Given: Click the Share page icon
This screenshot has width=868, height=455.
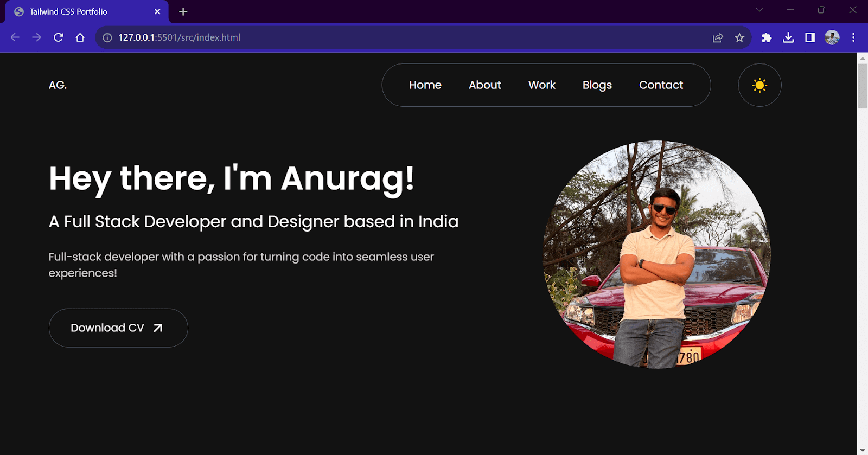Looking at the screenshot, I should 718,37.
